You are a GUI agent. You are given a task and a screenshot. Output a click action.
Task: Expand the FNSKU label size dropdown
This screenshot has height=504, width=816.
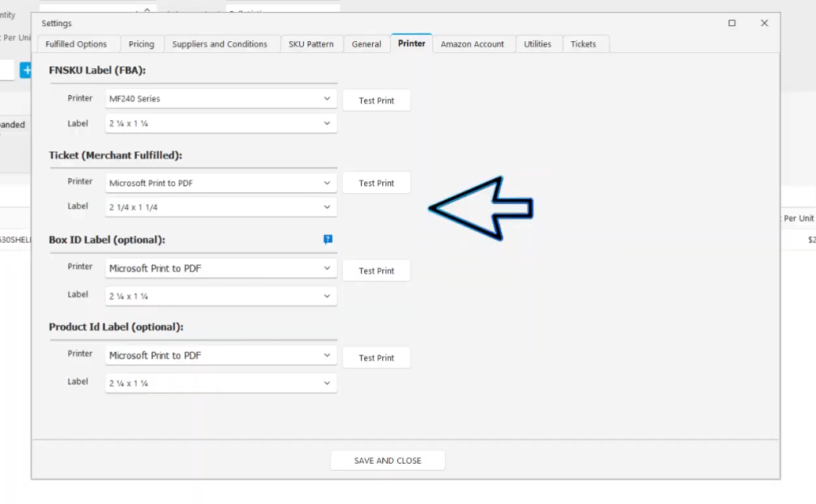(x=221, y=123)
